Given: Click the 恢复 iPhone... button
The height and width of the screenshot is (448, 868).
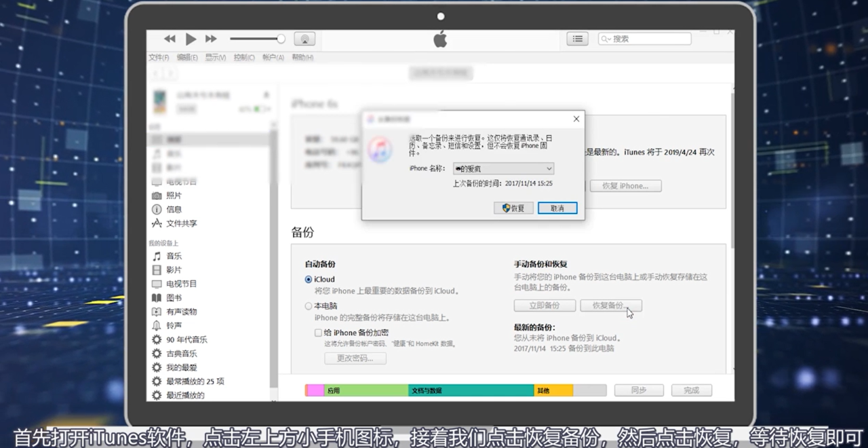Looking at the screenshot, I should 625,186.
